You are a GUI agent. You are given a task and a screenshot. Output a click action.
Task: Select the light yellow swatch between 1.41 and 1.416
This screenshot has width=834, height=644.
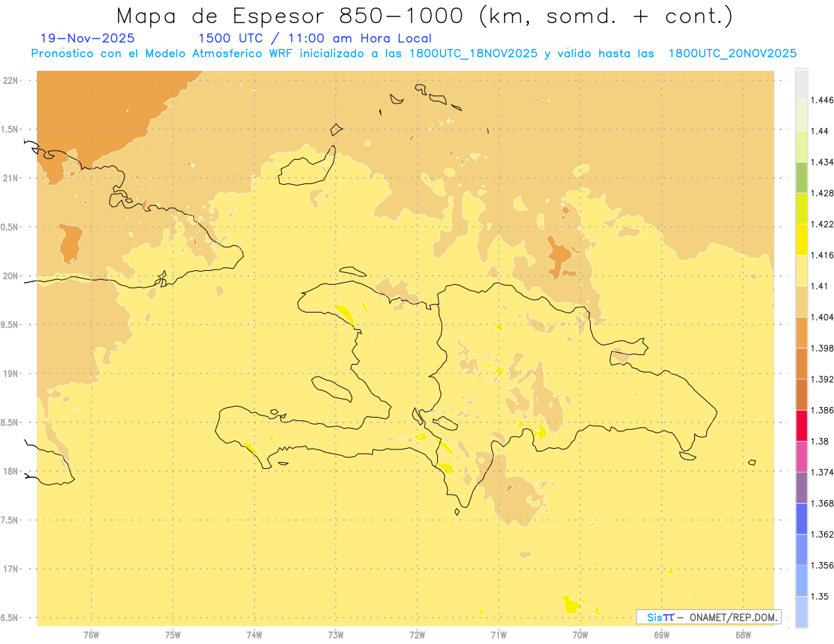coord(801,270)
